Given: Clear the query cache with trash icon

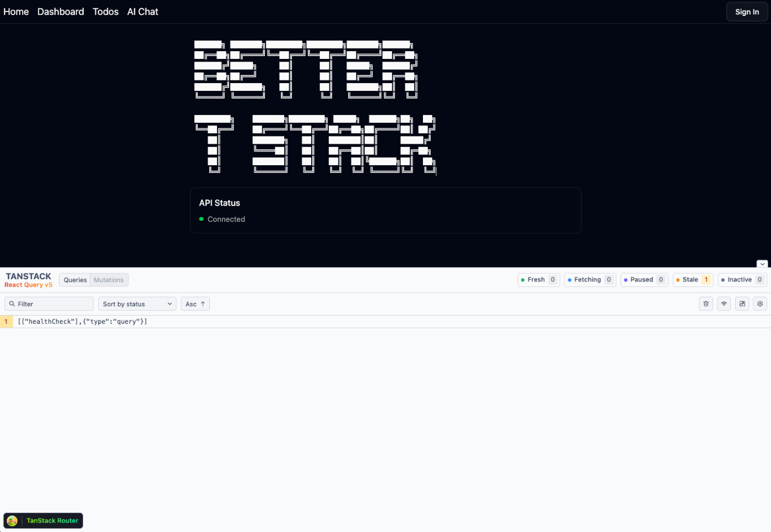Looking at the screenshot, I should point(706,303).
